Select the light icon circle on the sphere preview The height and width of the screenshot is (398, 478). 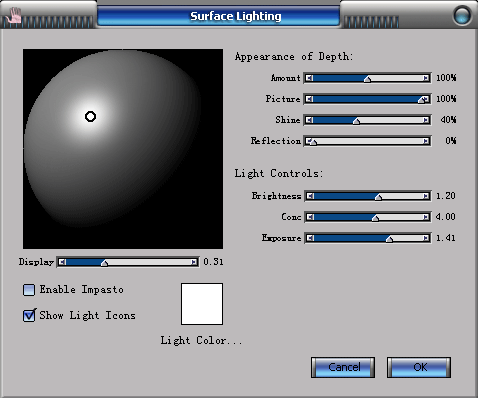(90, 117)
